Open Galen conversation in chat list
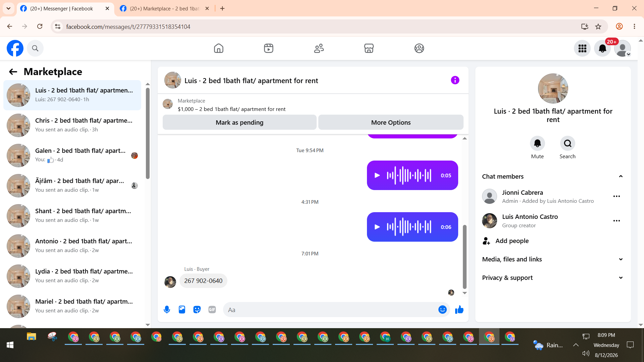The width and height of the screenshot is (644, 362). pos(72,156)
